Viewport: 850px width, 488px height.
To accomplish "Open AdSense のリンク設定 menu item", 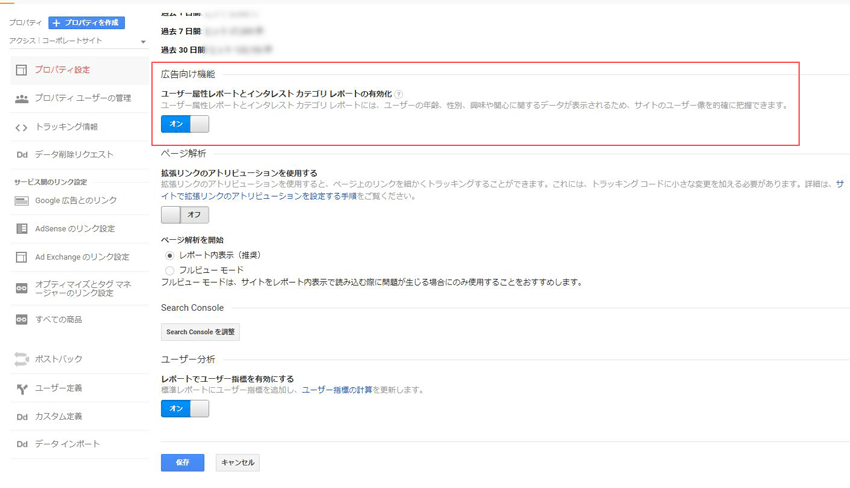I will click(79, 229).
